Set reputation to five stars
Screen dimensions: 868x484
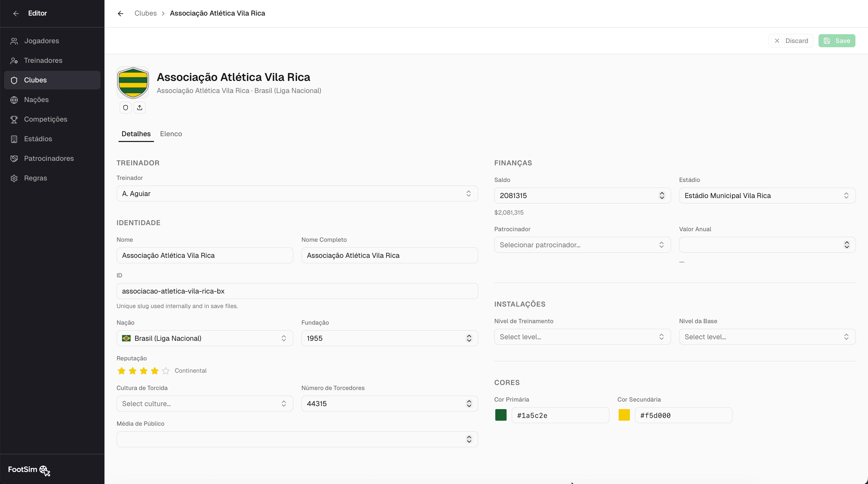(166, 371)
